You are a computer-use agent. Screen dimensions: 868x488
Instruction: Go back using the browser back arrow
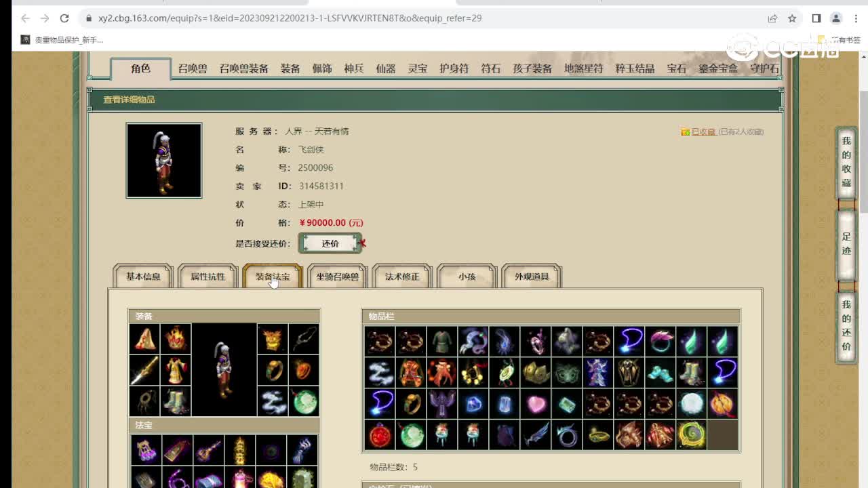point(25,18)
